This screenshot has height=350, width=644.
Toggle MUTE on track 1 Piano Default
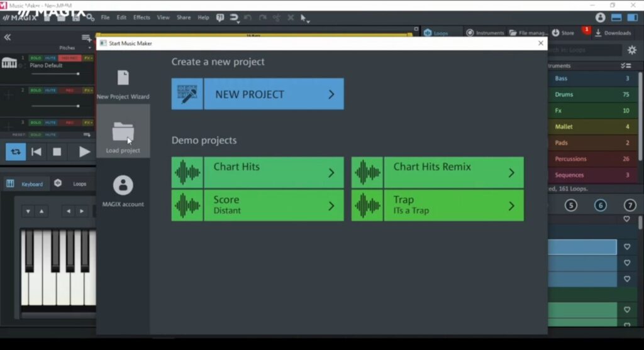[x=50, y=58]
